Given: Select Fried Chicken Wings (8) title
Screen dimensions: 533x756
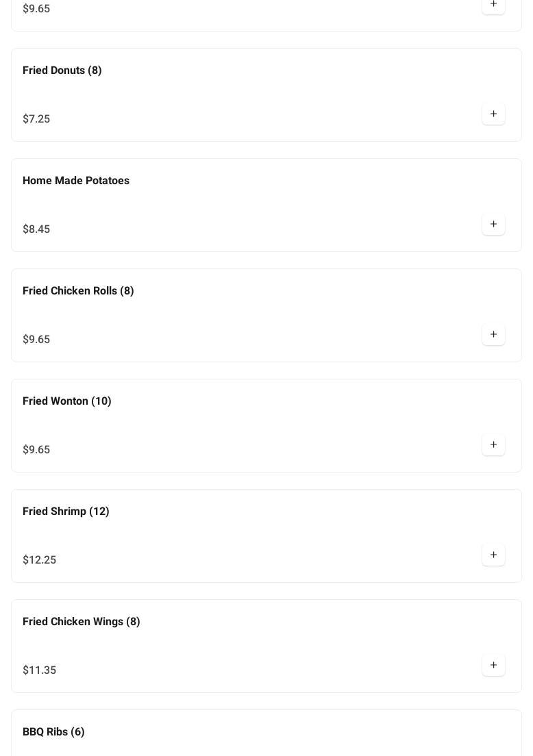Looking at the screenshot, I should [82, 622].
